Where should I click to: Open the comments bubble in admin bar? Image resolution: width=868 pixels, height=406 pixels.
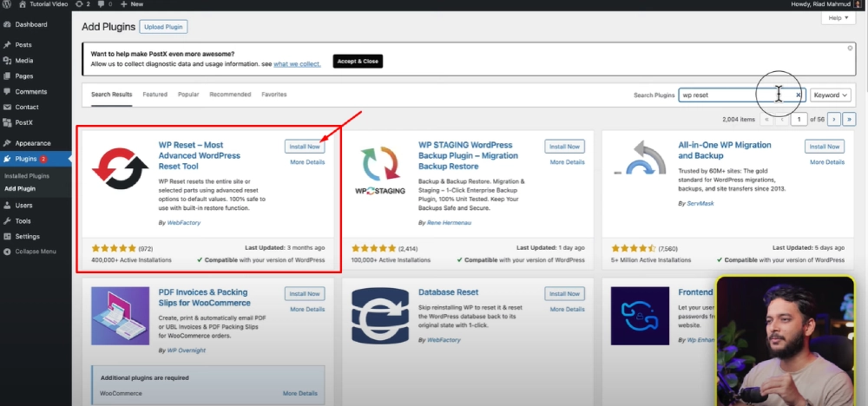pos(104,3)
